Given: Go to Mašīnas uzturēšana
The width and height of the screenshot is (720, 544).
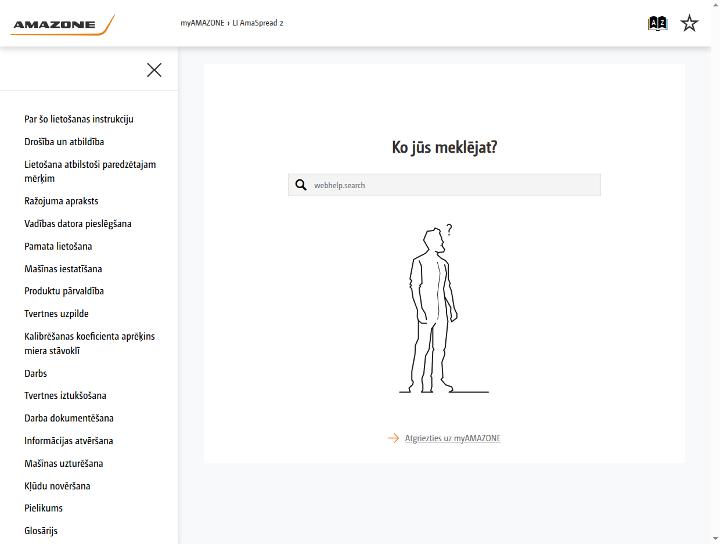Looking at the screenshot, I should 63,463.
